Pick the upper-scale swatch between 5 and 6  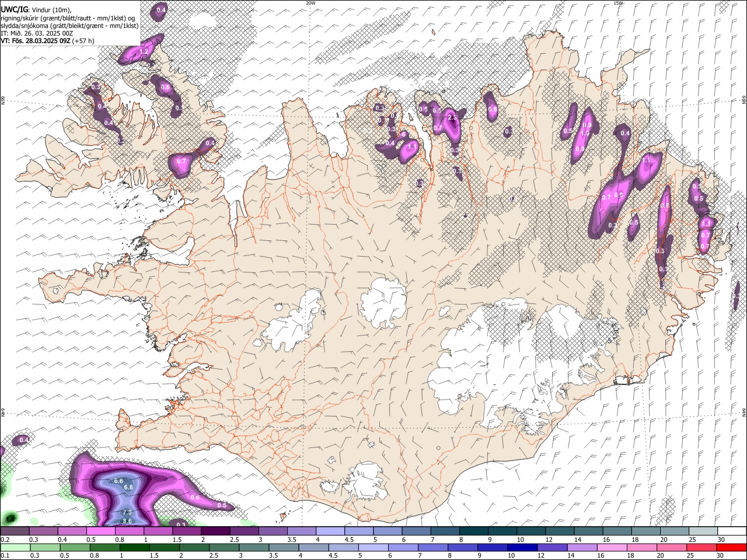click(x=386, y=531)
